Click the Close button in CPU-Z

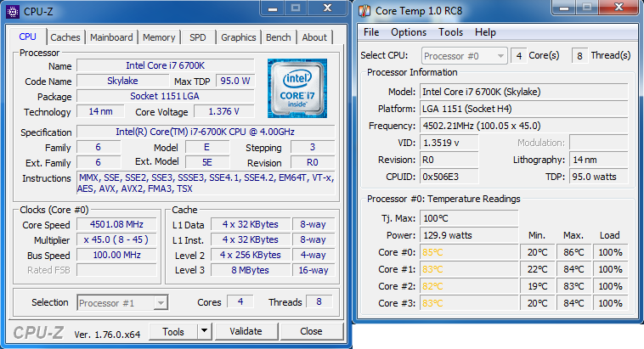(311, 331)
